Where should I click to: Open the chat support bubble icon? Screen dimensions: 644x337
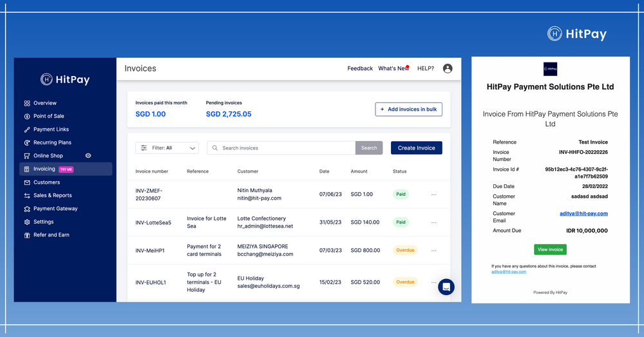[x=446, y=287]
